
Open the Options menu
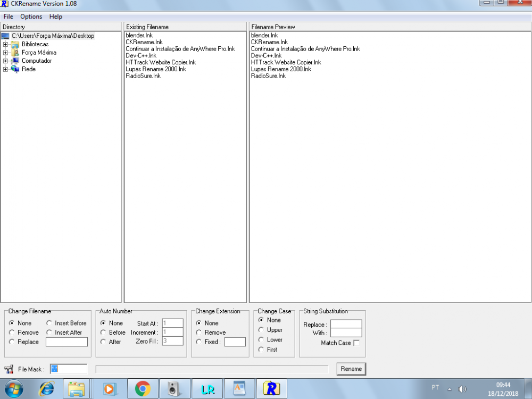(31, 16)
